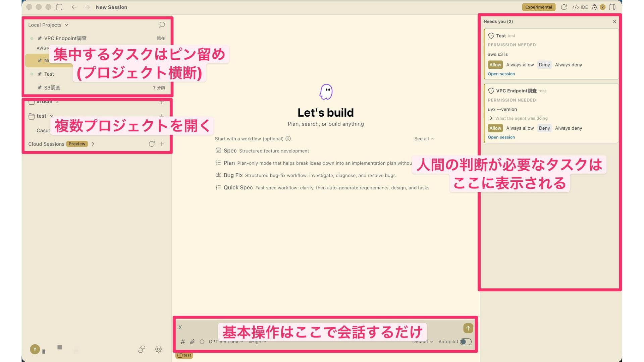Click the test folder tag below input
The width and height of the screenshot is (644, 362).
[184, 355]
